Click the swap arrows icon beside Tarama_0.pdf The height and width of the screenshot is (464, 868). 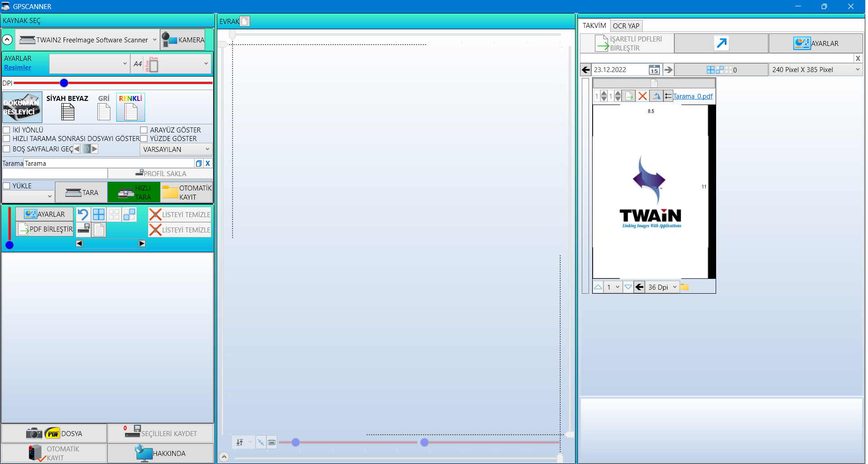(x=668, y=96)
